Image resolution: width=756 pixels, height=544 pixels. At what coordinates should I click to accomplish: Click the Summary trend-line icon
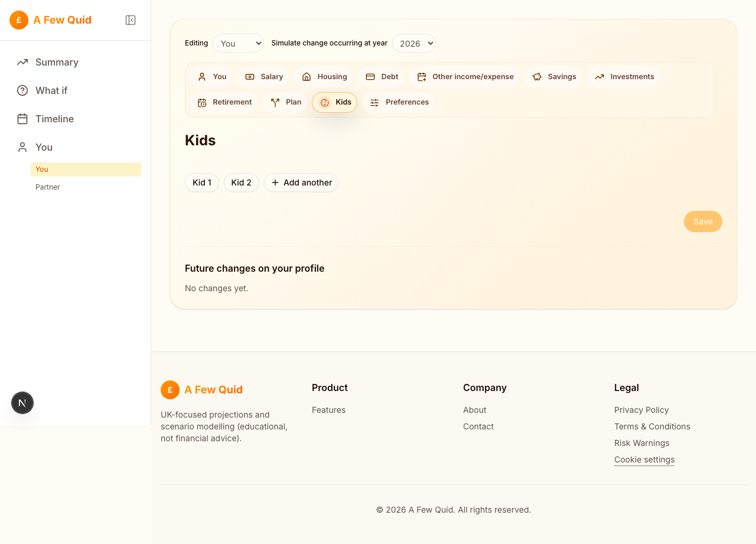[22, 62]
